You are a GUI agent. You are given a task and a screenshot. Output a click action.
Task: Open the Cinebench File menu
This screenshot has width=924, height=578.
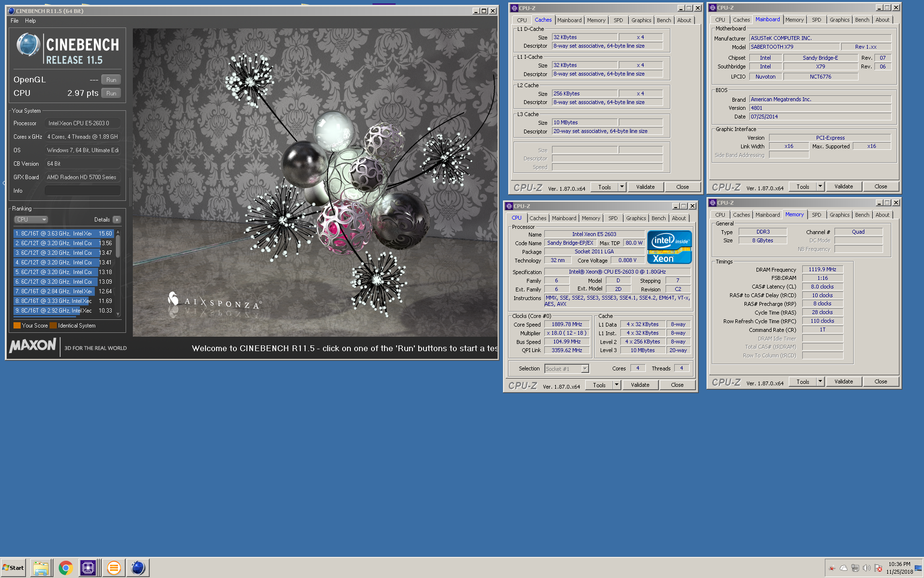coord(14,21)
